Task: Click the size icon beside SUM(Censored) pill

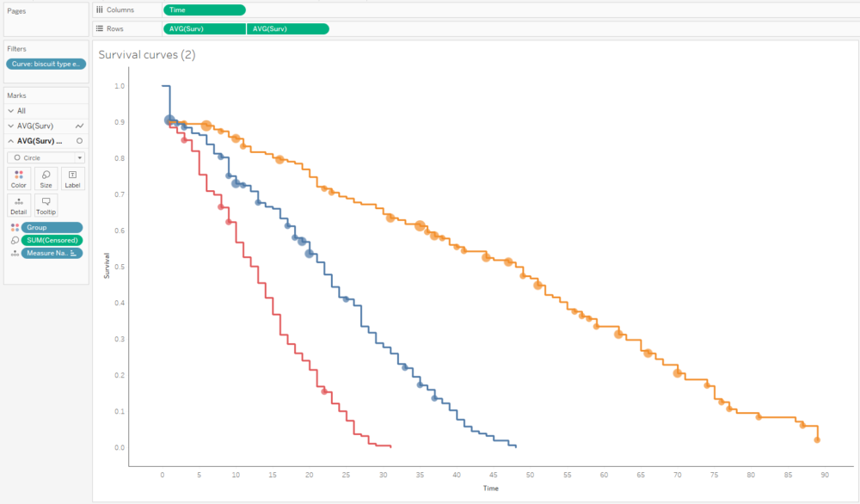Action: click(x=14, y=241)
